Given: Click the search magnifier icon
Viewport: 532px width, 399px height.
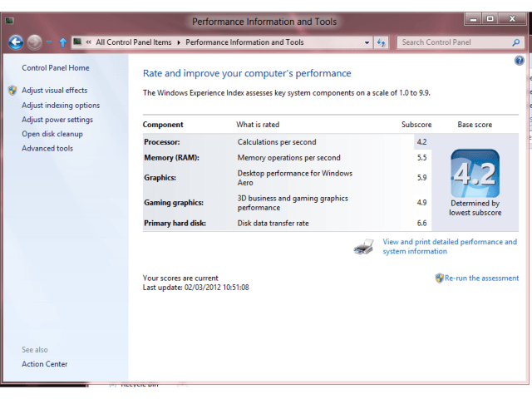Looking at the screenshot, I should click(516, 42).
